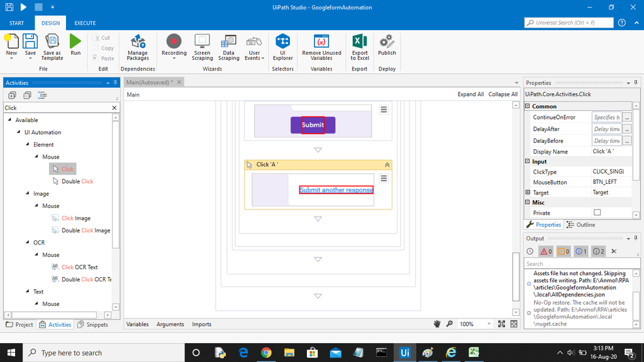
Task: Open Screen Scraping wizard
Action: pyautogui.click(x=202, y=47)
